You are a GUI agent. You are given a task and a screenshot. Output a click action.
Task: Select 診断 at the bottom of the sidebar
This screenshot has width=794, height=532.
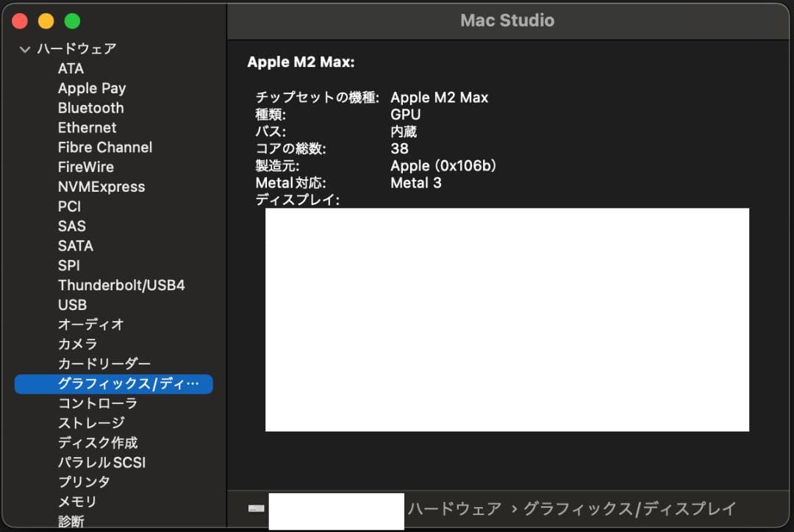pos(70,520)
